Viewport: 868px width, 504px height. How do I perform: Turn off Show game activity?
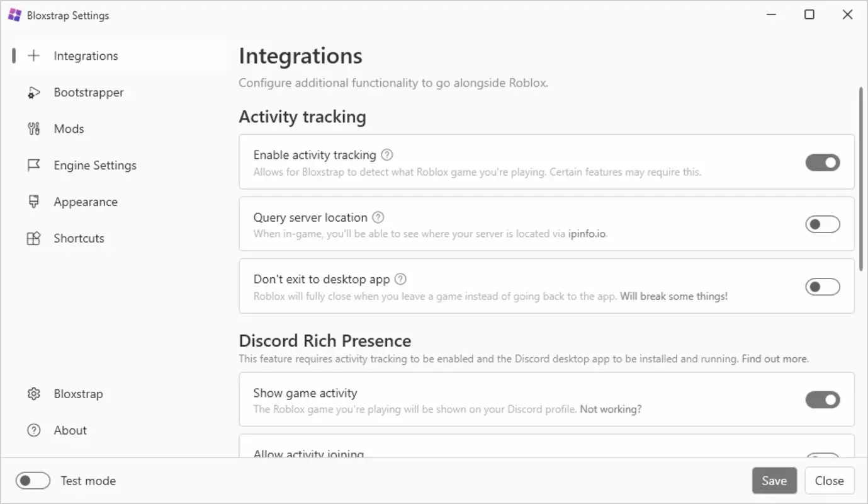823,399
